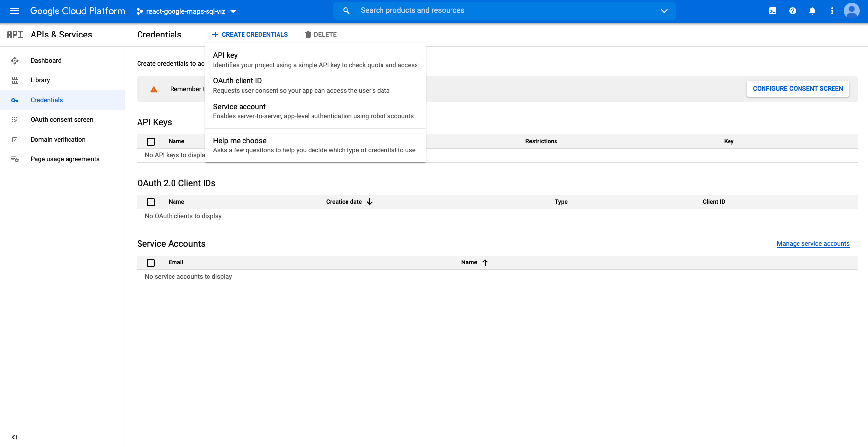Click the API icon beside APIs & Services
The width and height of the screenshot is (868, 447).
[x=15, y=35]
